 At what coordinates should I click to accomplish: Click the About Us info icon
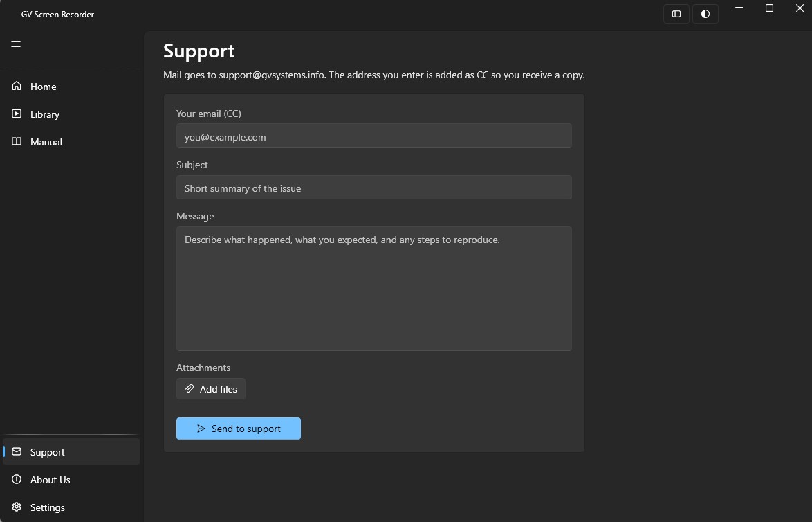point(17,480)
